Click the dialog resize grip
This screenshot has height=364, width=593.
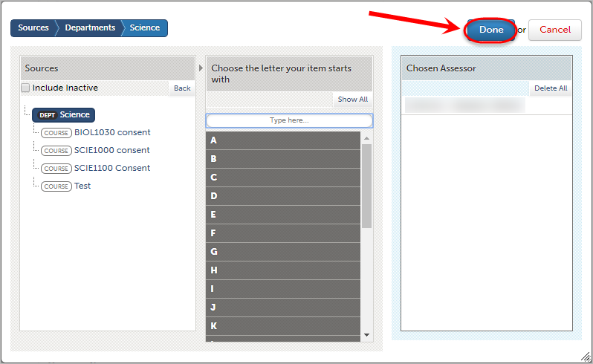[586, 356]
